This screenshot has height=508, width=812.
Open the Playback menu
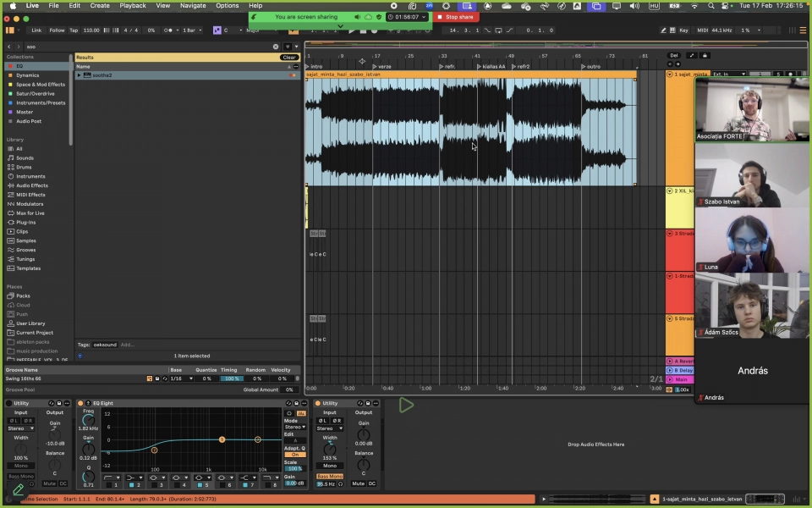coord(132,5)
